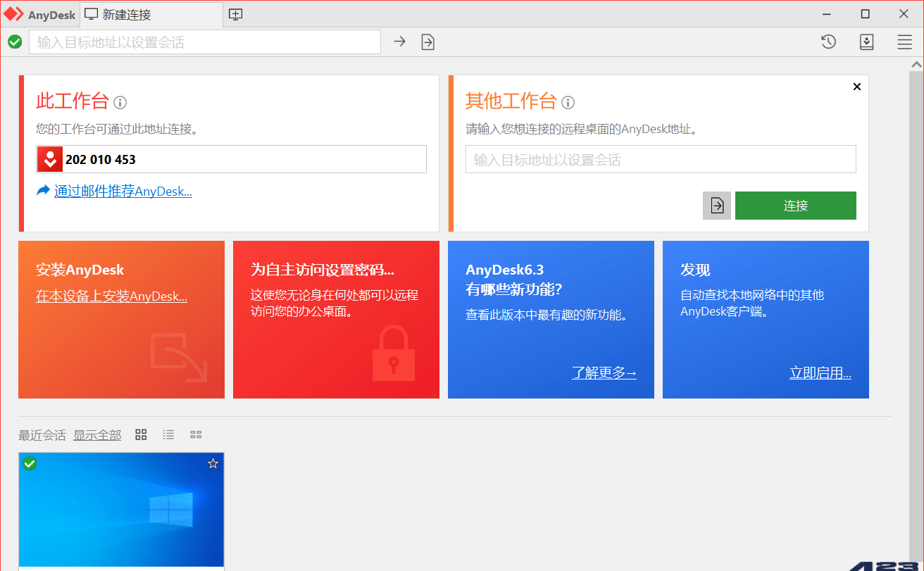
Task: Open the hamburger main menu
Action: coord(905,42)
